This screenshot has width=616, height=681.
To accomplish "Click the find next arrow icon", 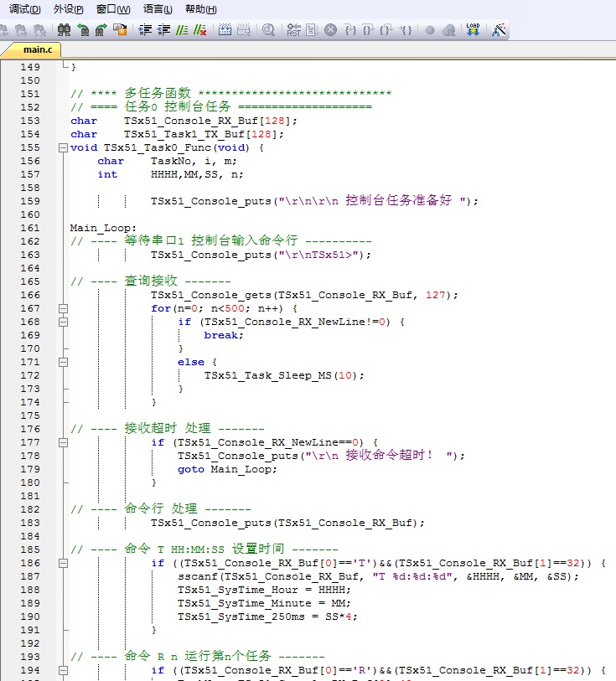I will point(101,30).
